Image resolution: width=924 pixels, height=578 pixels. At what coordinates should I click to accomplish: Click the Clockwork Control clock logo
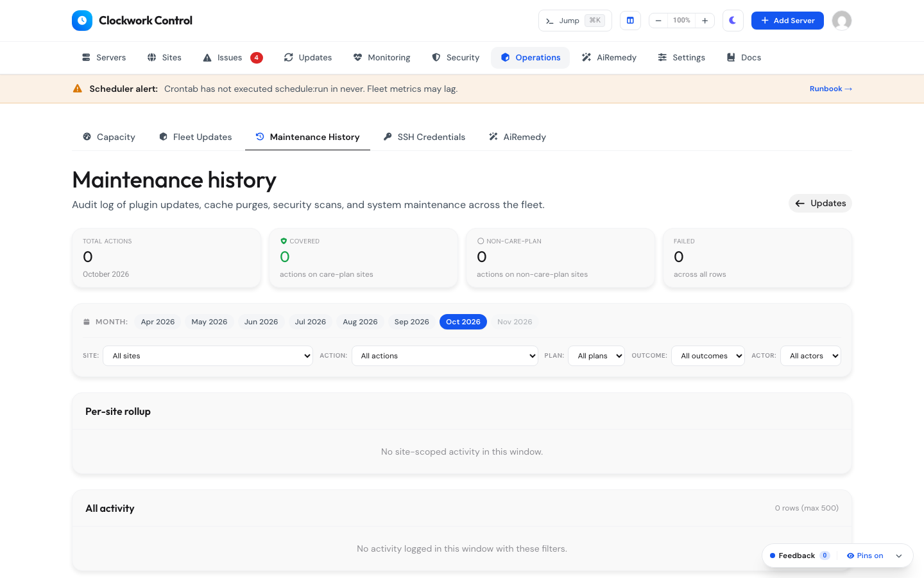pyautogui.click(x=82, y=21)
